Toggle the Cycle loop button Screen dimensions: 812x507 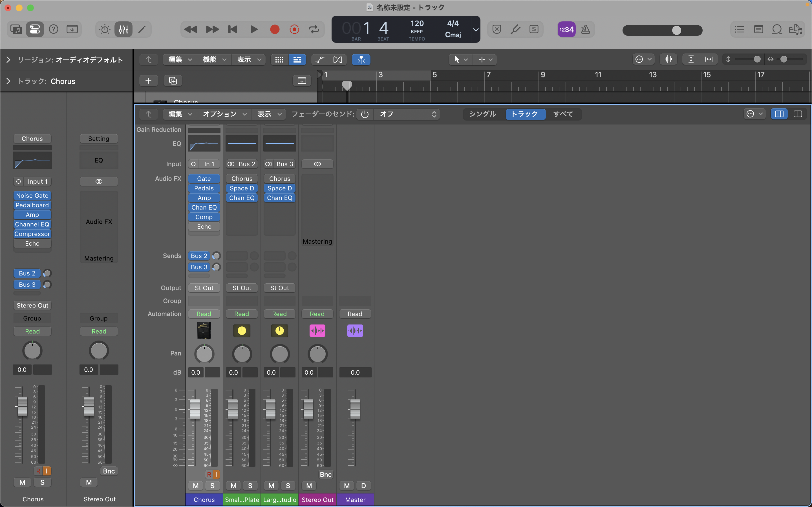[314, 30]
